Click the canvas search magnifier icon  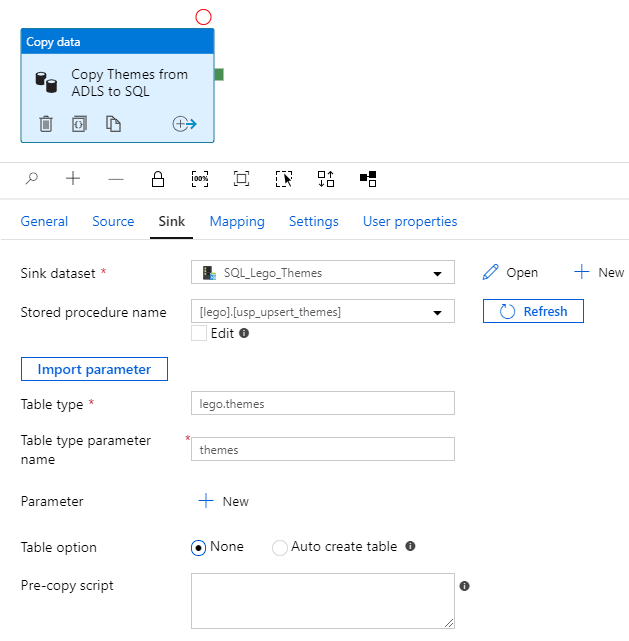point(32,179)
